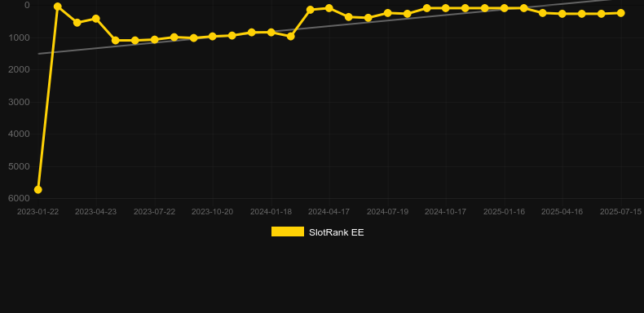Click the y-axis value 5000
The width and height of the screenshot is (644, 313).
(19, 166)
